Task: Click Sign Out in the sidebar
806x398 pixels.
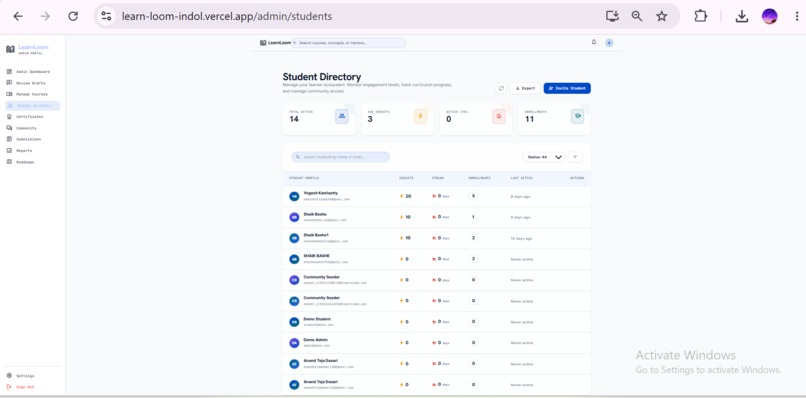Action: (32, 387)
